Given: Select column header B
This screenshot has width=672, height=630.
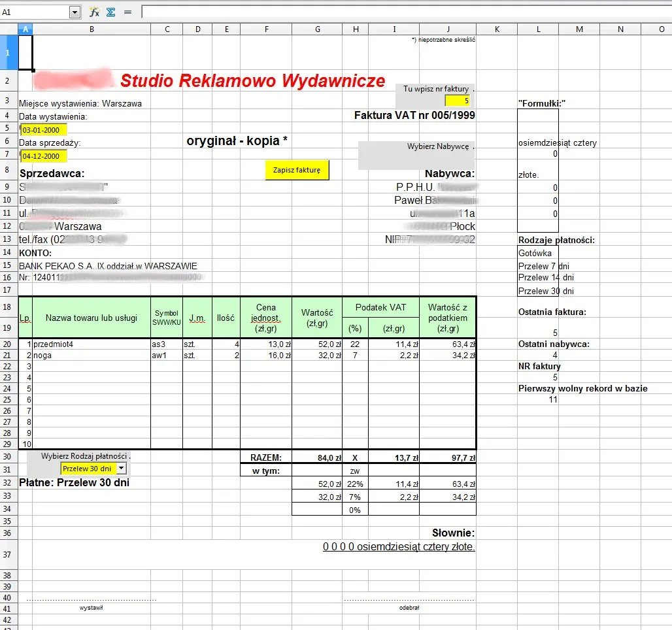Looking at the screenshot, I should pyautogui.click(x=91, y=29).
